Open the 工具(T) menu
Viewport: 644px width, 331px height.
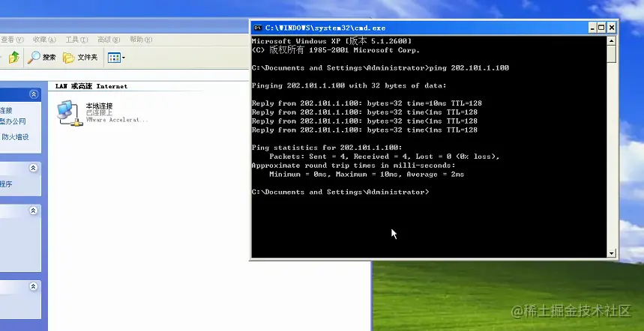tap(76, 40)
